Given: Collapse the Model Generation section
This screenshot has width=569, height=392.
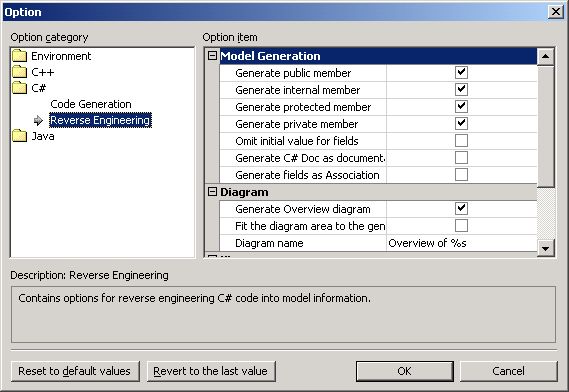Looking at the screenshot, I should (x=212, y=56).
